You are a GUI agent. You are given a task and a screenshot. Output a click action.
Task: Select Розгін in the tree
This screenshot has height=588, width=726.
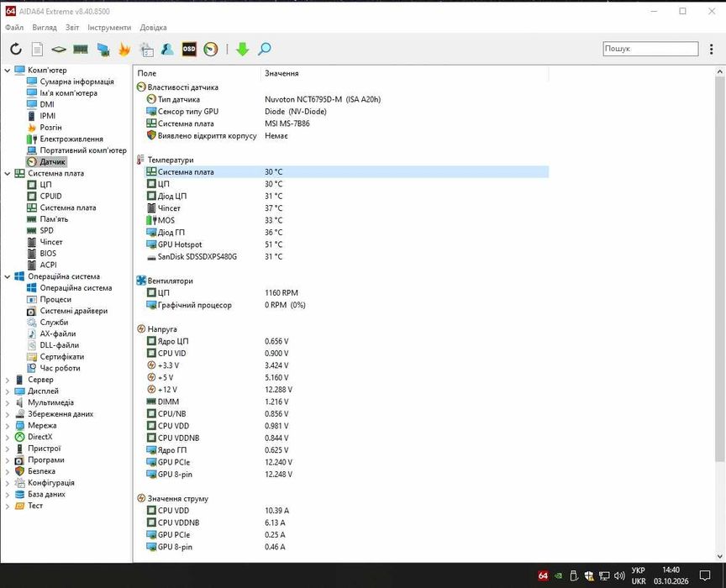50,128
